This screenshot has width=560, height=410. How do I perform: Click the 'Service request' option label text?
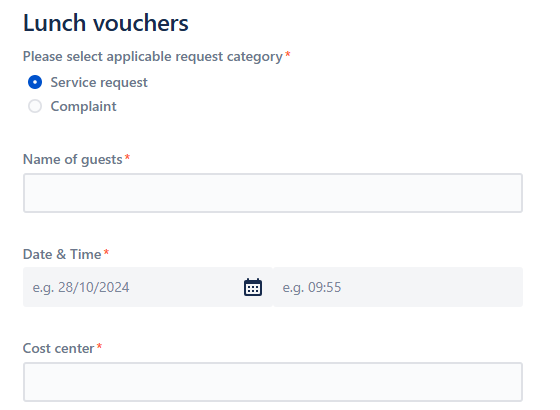tap(99, 82)
